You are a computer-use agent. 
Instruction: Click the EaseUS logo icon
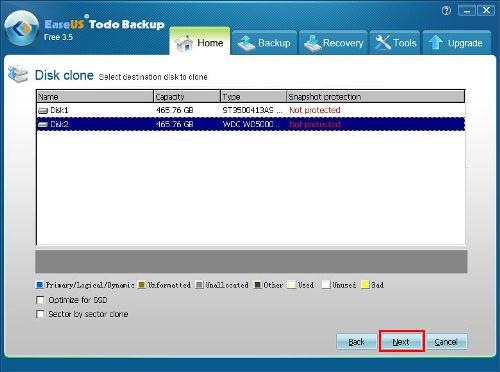(23, 29)
